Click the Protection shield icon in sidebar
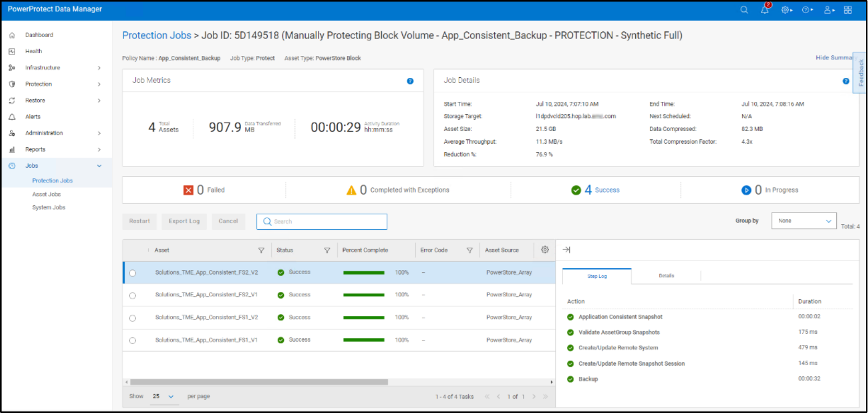The image size is (868, 413). coord(12,84)
